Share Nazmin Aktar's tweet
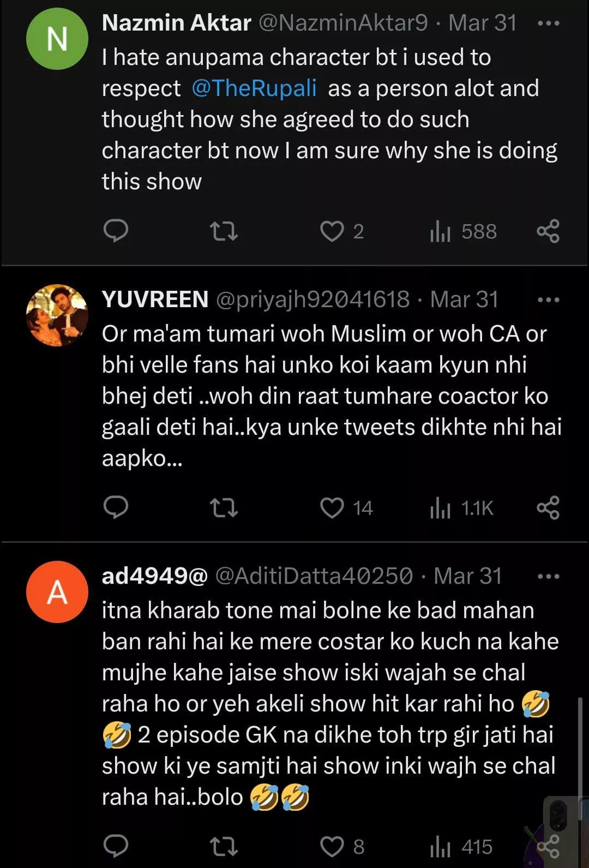The image size is (589, 868). pyautogui.click(x=548, y=231)
